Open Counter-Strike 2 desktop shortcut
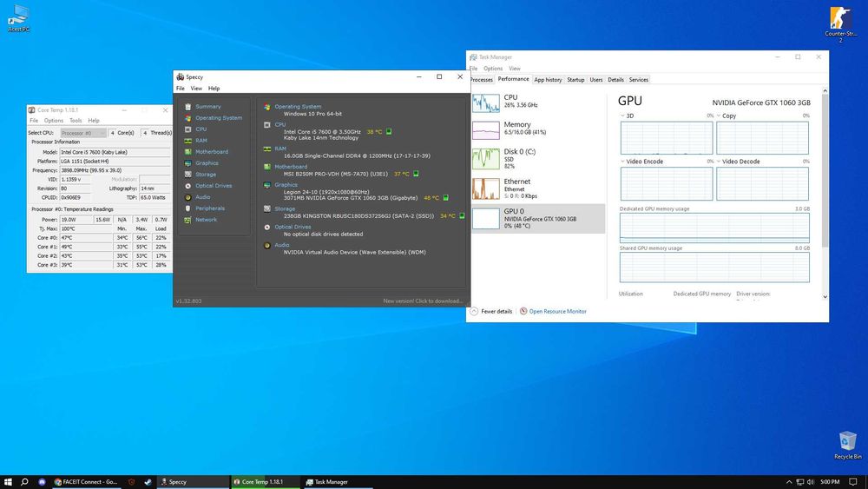Image resolution: width=868 pixels, height=489 pixels. [840, 24]
